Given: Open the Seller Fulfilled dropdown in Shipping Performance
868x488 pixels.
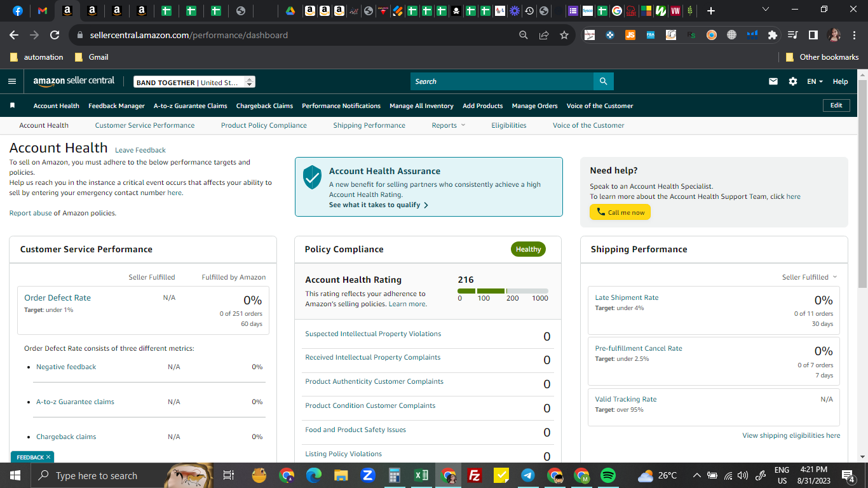Looking at the screenshot, I should click(810, 277).
